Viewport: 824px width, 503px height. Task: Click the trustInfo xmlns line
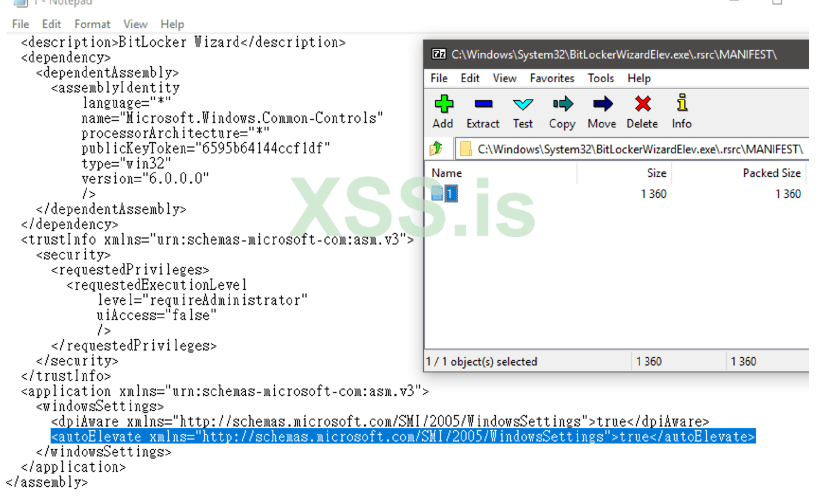(x=218, y=240)
